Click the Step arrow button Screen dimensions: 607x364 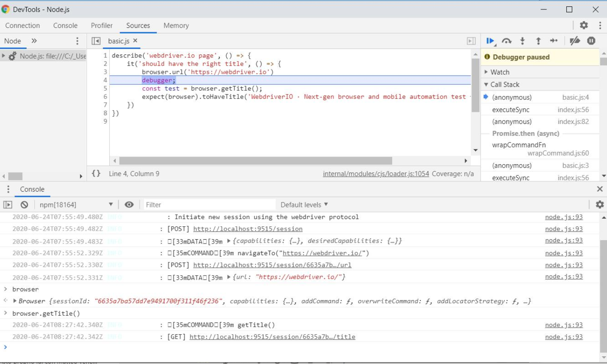(554, 41)
